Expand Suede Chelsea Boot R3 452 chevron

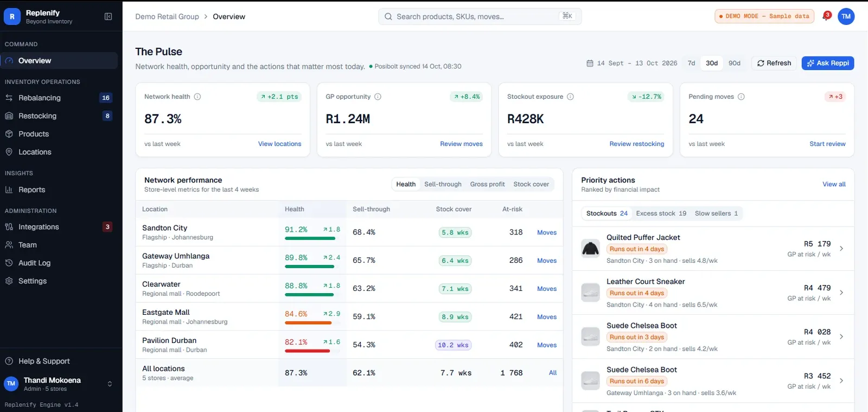(x=841, y=381)
